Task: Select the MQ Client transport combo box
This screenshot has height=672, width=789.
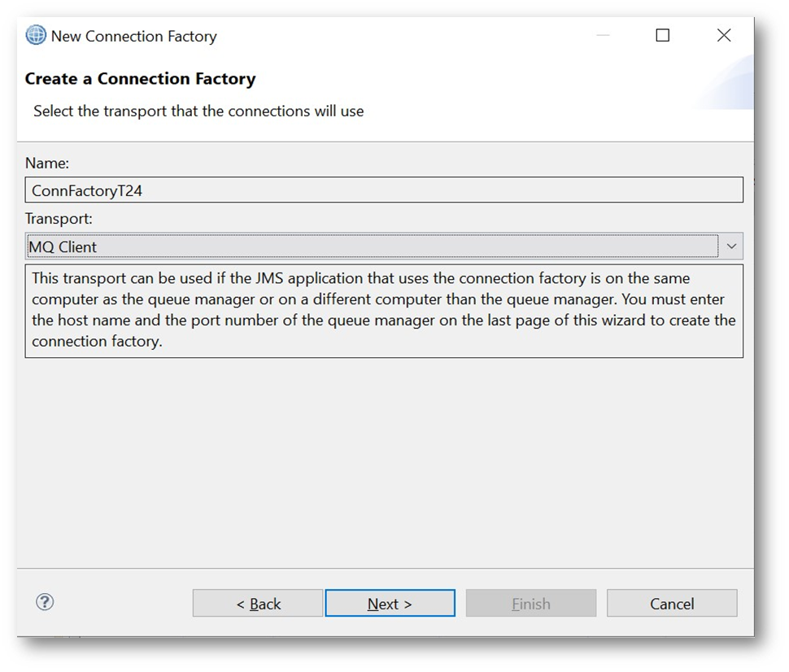Action: coord(373,247)
